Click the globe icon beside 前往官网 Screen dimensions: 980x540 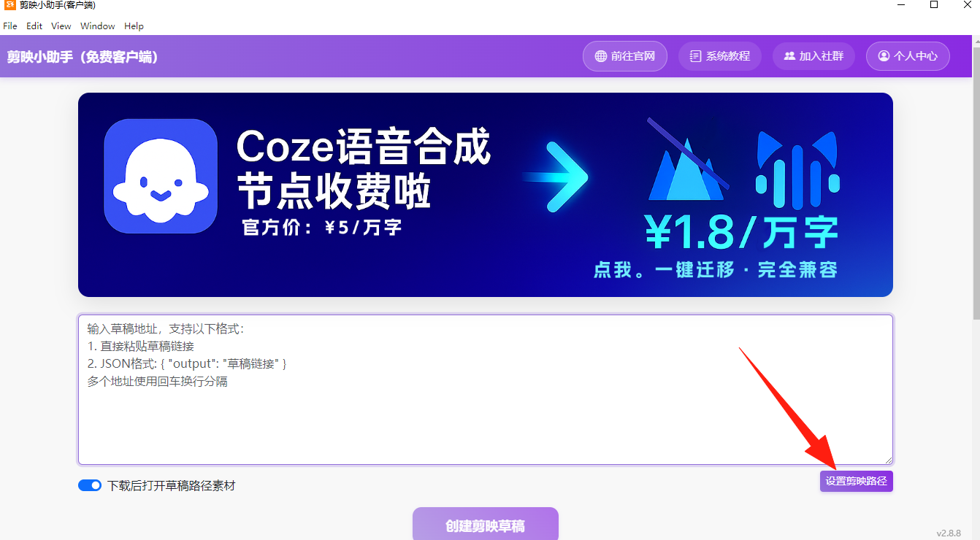click(x=601, y=56)
